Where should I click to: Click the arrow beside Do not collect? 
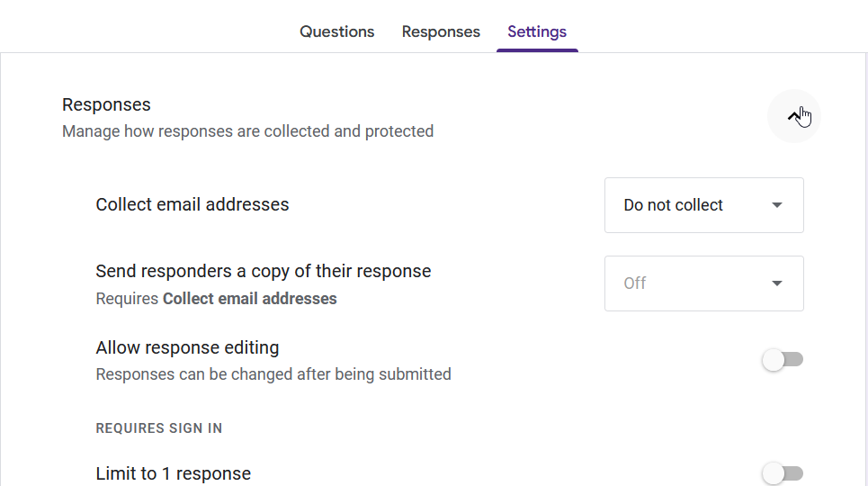(777, 205)
